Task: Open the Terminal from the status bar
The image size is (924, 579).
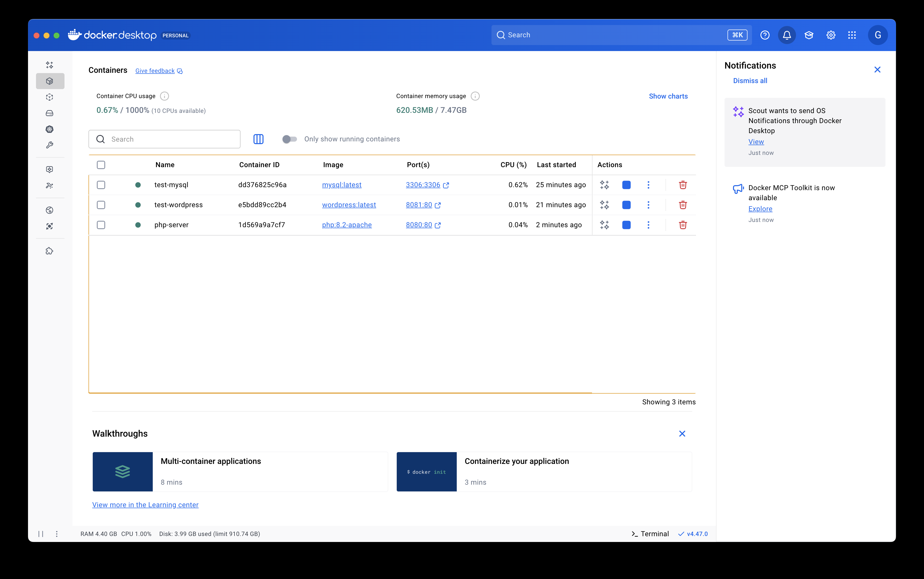Action: coord(650,534)
